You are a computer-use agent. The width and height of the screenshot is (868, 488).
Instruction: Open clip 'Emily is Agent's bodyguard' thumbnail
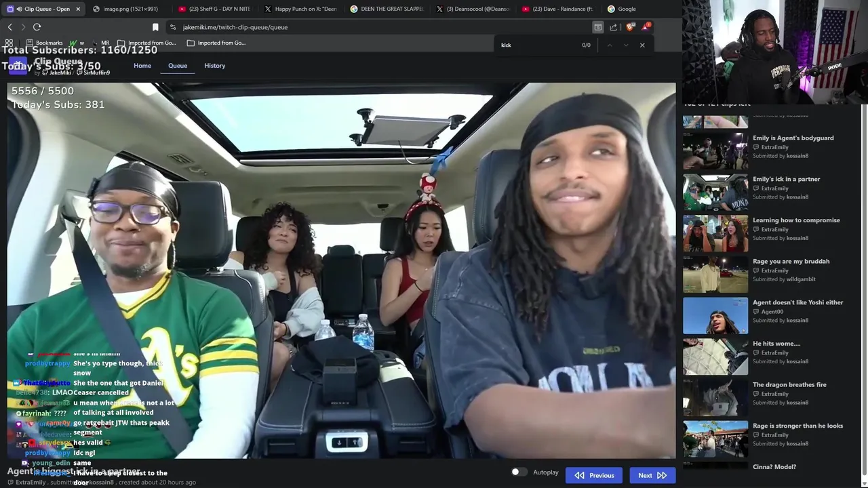point(715,150)
